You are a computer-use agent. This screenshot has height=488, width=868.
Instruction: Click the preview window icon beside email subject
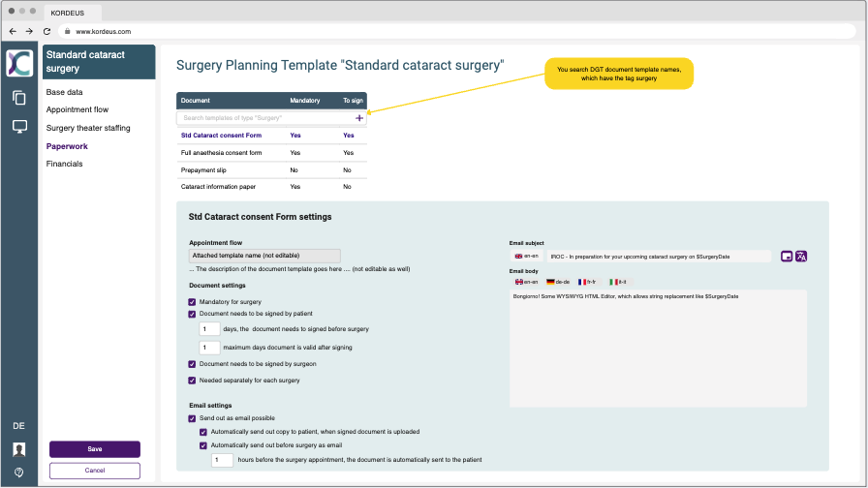point(787,257)
